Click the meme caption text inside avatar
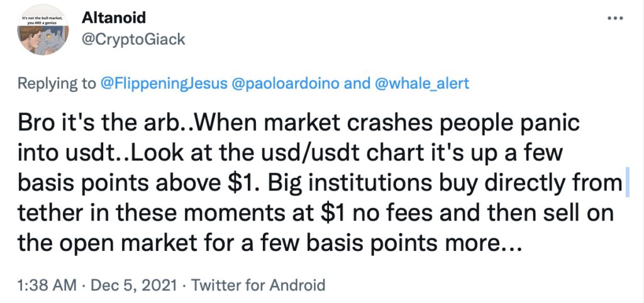 pos(43,21)
